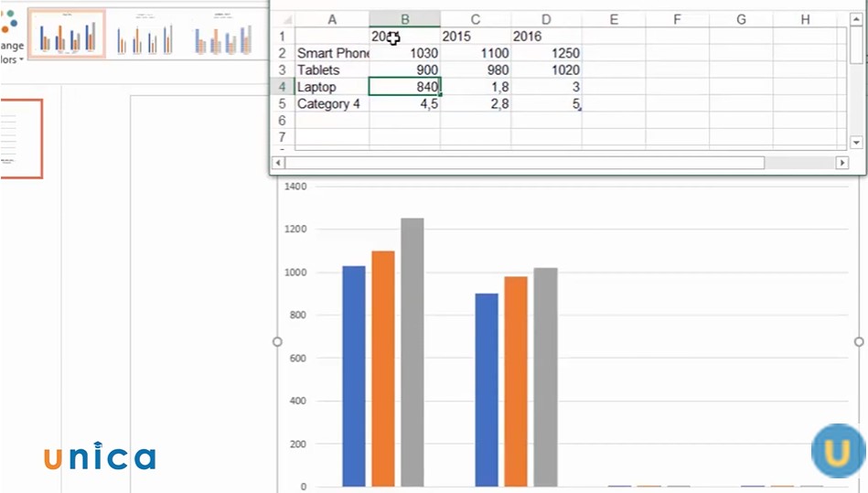Select the cell with value 2,8

point(476,104)
